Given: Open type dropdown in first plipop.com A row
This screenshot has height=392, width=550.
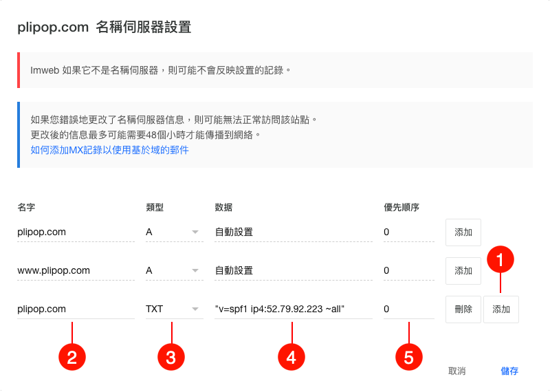Looking at the screenshot, I should 175,232.
